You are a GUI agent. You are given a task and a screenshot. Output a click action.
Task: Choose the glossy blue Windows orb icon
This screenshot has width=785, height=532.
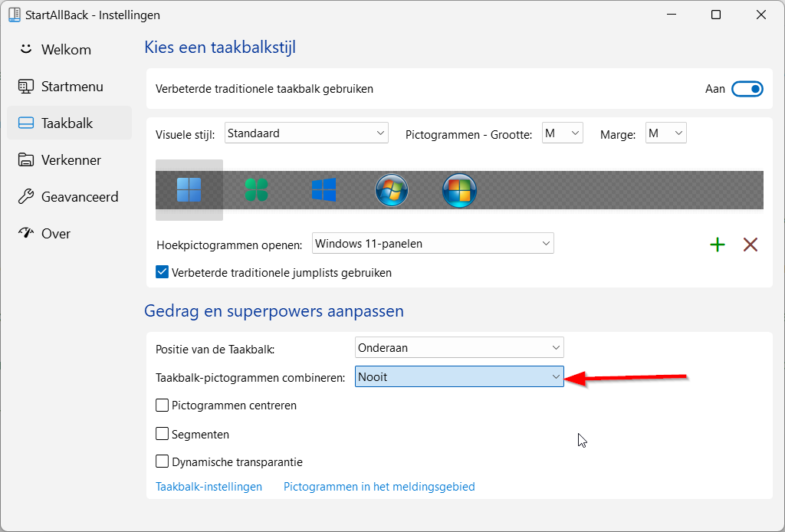[459, 190]
